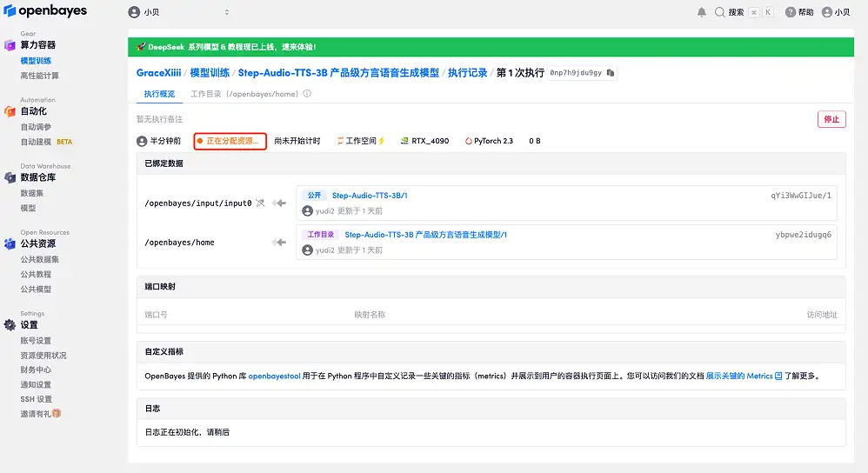Open 公共模型 in the sidebar
Viewport: 868px width, 473px height.
(x=36, y=290)
